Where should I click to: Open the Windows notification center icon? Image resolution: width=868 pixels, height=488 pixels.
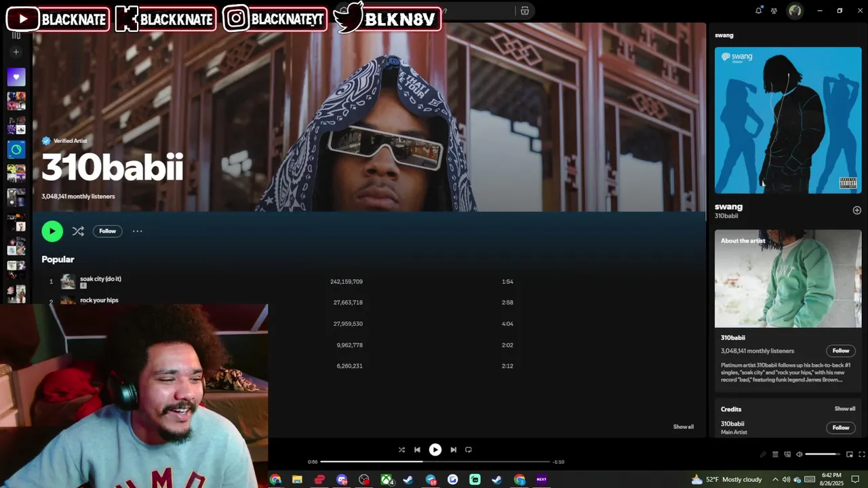pos(856,479)
